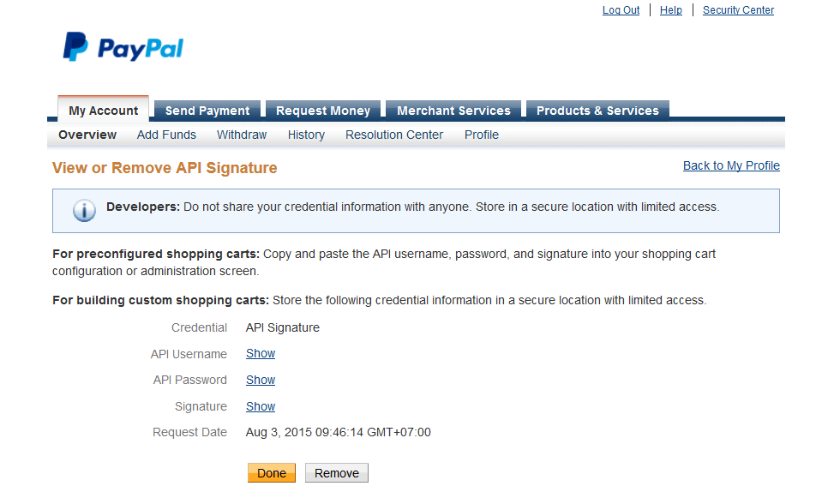This screenshot has height=504, width=822.
Task: Go to the Profile submenu item
Action: (x=482, y=135)
